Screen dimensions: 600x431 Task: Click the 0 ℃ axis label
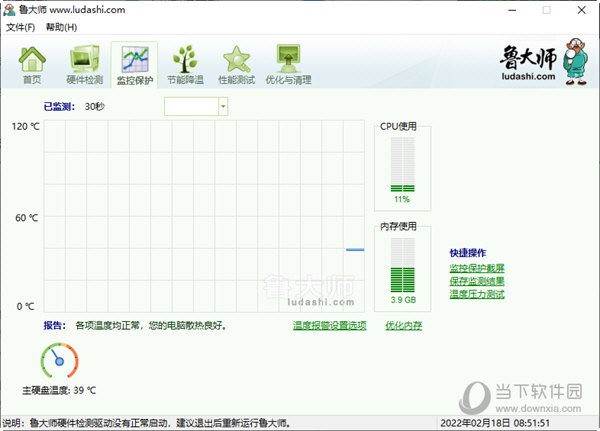tap(25, 306)
